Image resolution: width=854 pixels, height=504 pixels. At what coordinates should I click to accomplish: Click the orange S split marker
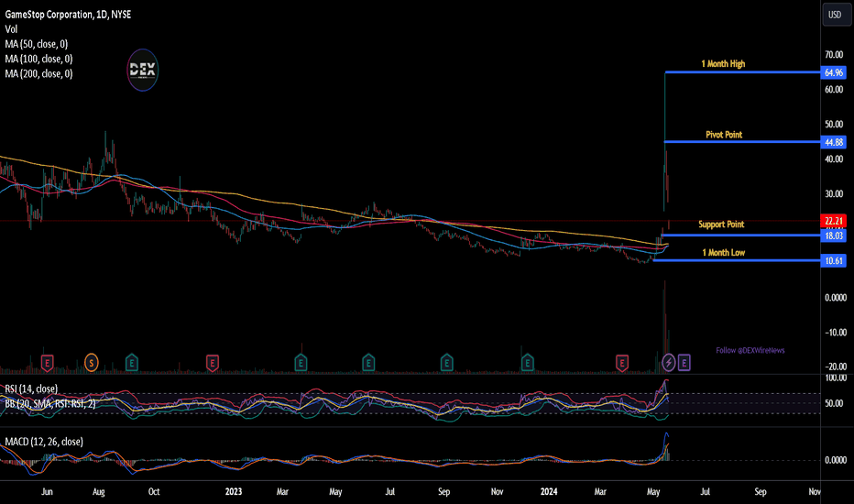click(92, 362)
